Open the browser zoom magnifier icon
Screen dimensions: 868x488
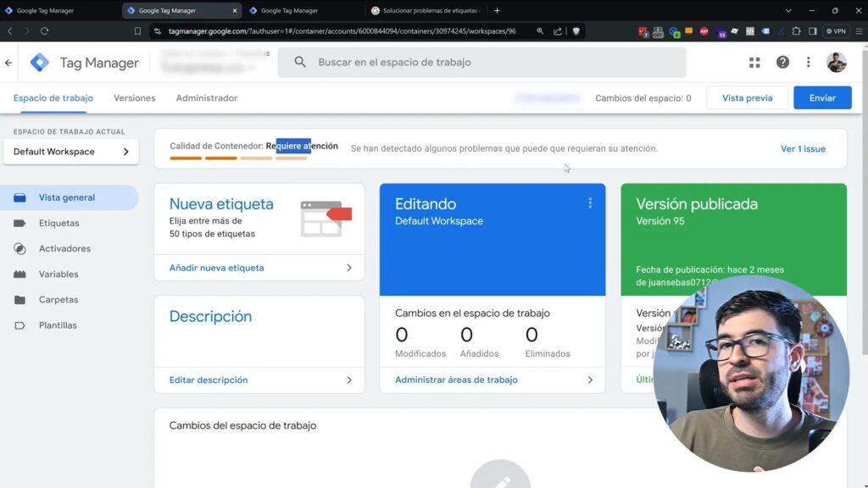(540, 31)
